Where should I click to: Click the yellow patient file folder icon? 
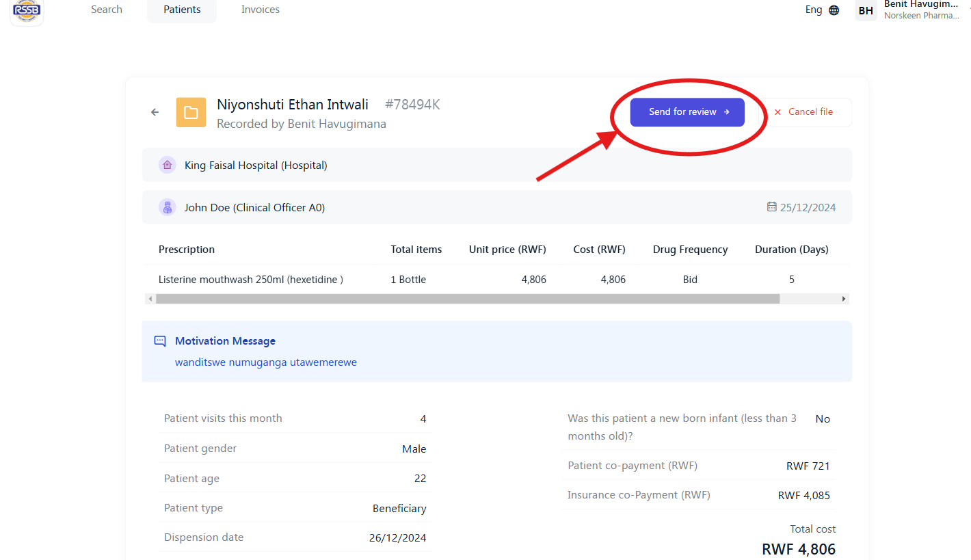[x=191, y=112]
